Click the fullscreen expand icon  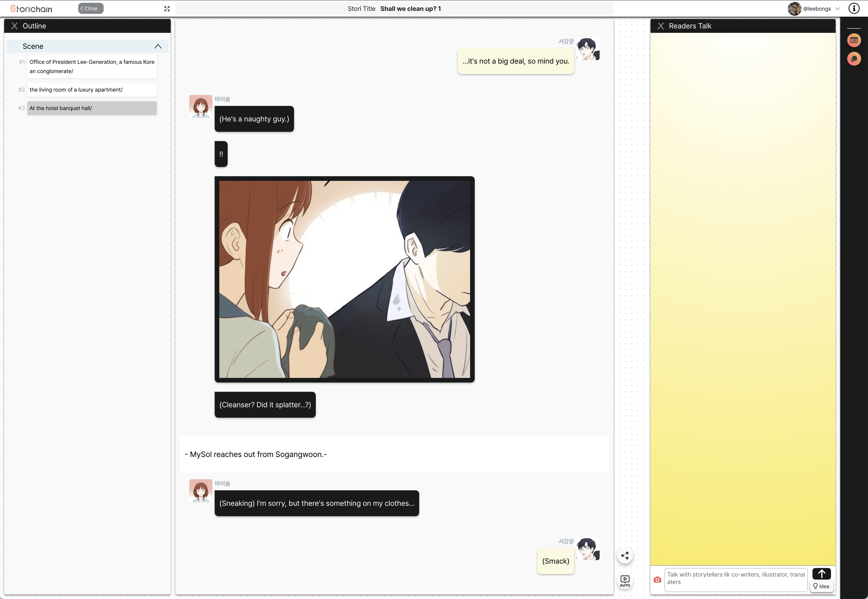pos(167,9)
